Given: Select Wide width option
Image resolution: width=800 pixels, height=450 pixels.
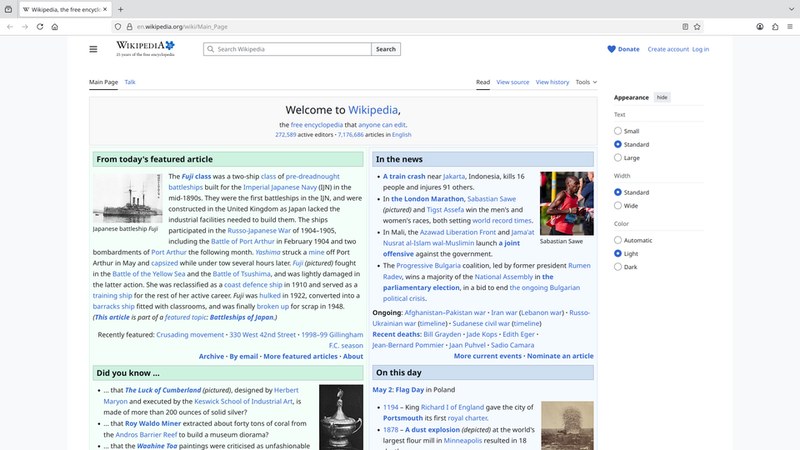Looking at the screenshot, I should coord(618,206).
